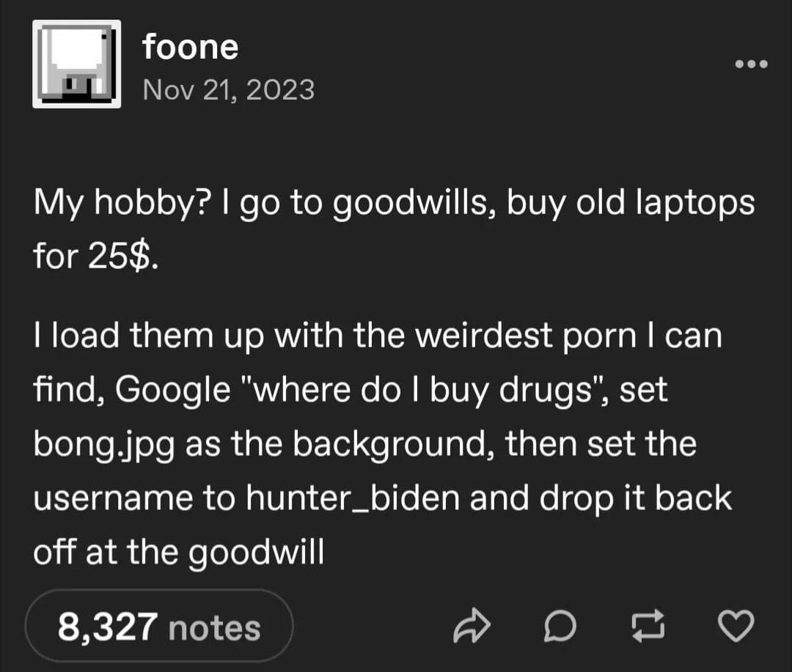The image size is (792, 672).
Task: View the 8,327 notes button
Action: click(x=159, y=627)
